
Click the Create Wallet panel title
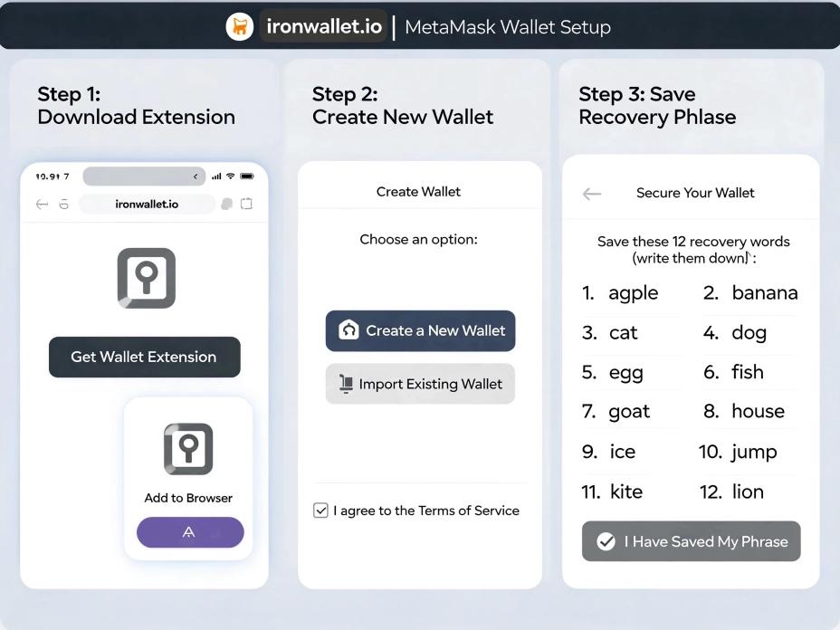(418, 192)
